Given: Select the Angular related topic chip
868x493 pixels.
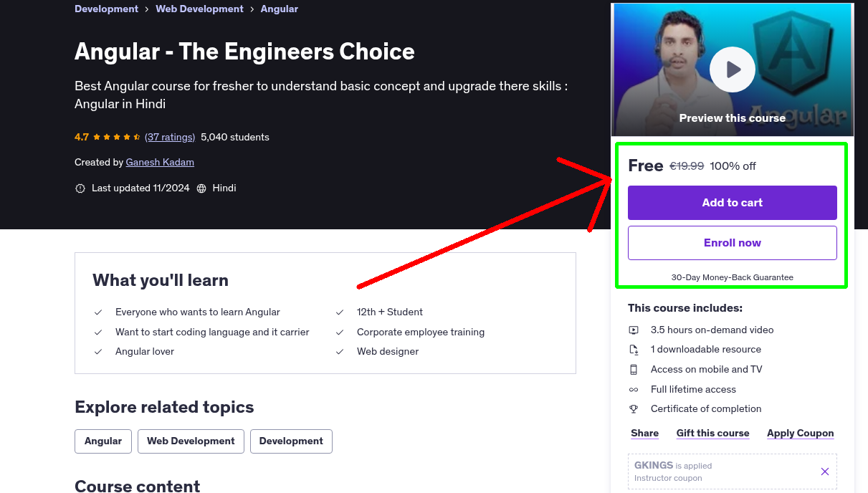Looking at the screenshot, I should coord(103,441).
